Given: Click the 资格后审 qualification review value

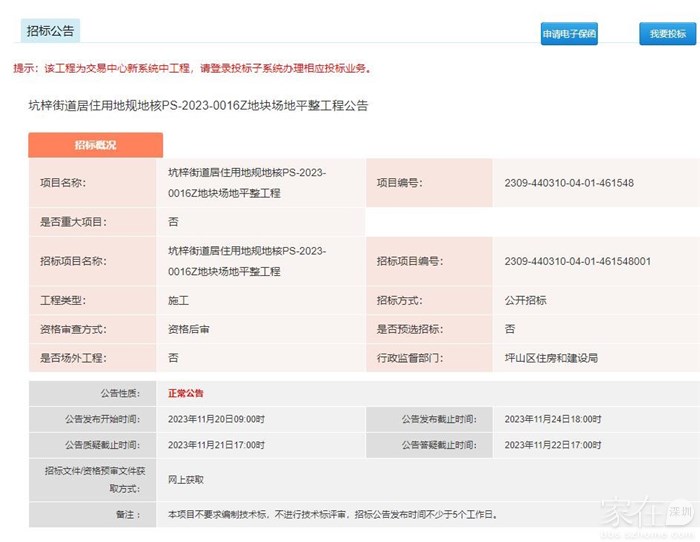Looking at the screenshot, I should click(x=188, y=328).
